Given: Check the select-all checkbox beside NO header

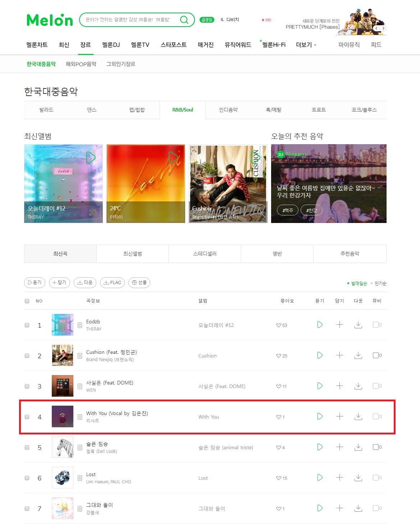Looking at the screenshot, I should [27, 301].
